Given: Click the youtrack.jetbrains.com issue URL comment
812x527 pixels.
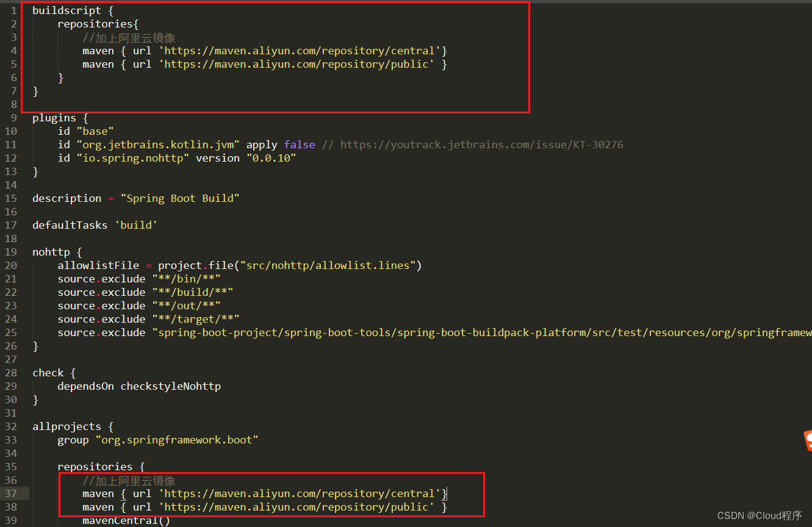Looking at the screenshot, I should pos(481,145).
